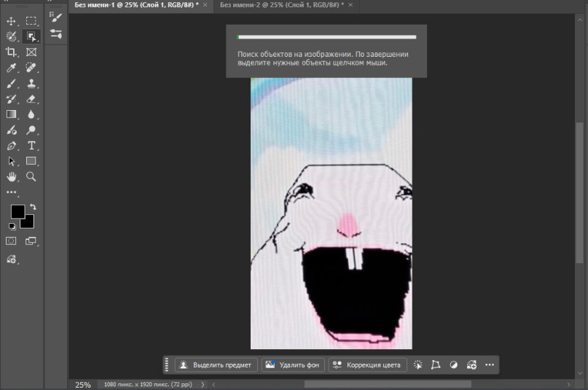
Task: Open background color picker swatch
Action: coord(28,222)
